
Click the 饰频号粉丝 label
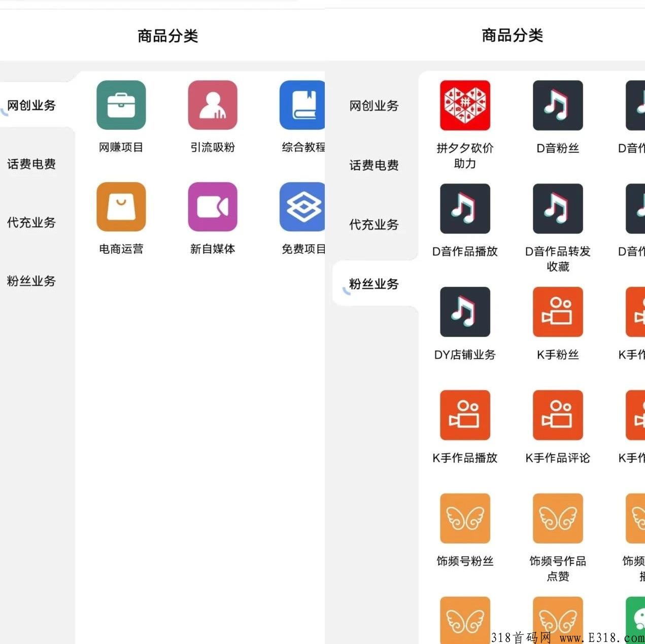pyautogui.click(x=465, y=561)
